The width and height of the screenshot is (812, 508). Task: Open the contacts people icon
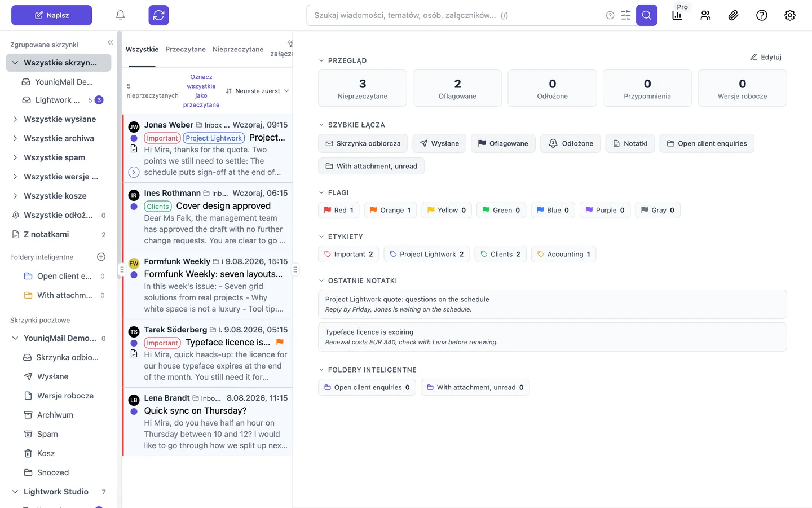705,15
